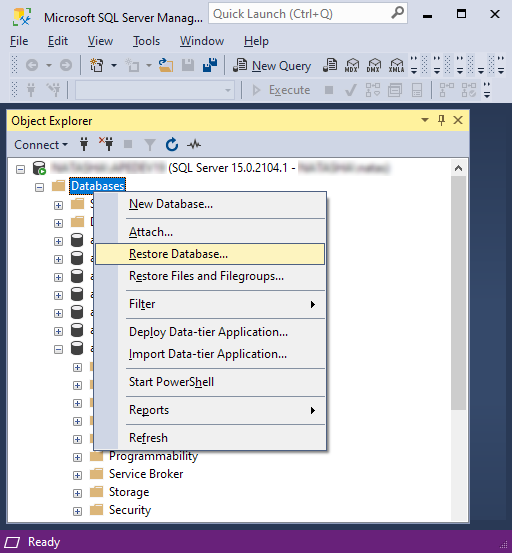Open the Help menu
The height and width of the screenshot is (553, 512).
(x=256, y=41)
